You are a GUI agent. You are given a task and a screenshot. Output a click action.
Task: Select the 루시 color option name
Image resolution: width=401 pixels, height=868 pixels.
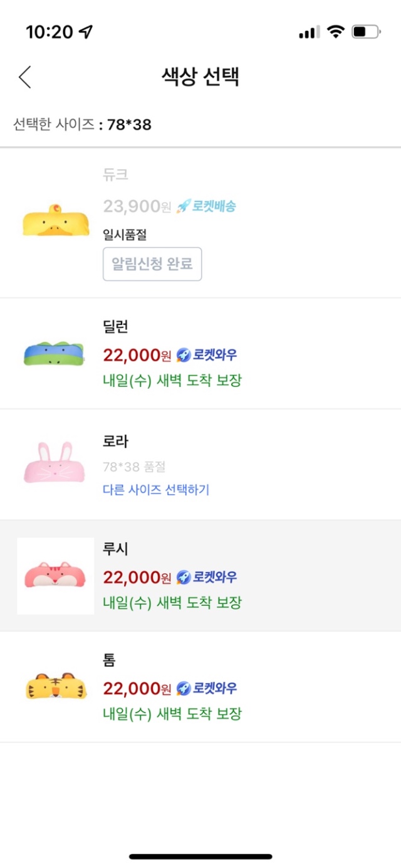[116, 549]
